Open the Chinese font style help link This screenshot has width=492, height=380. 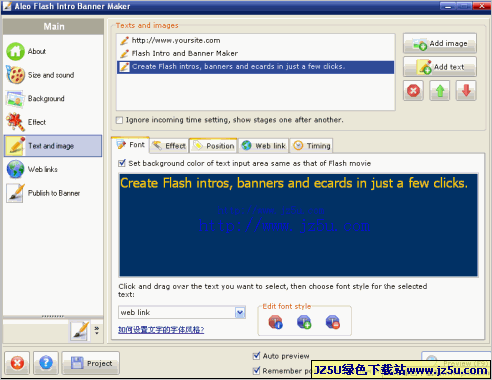161,330
